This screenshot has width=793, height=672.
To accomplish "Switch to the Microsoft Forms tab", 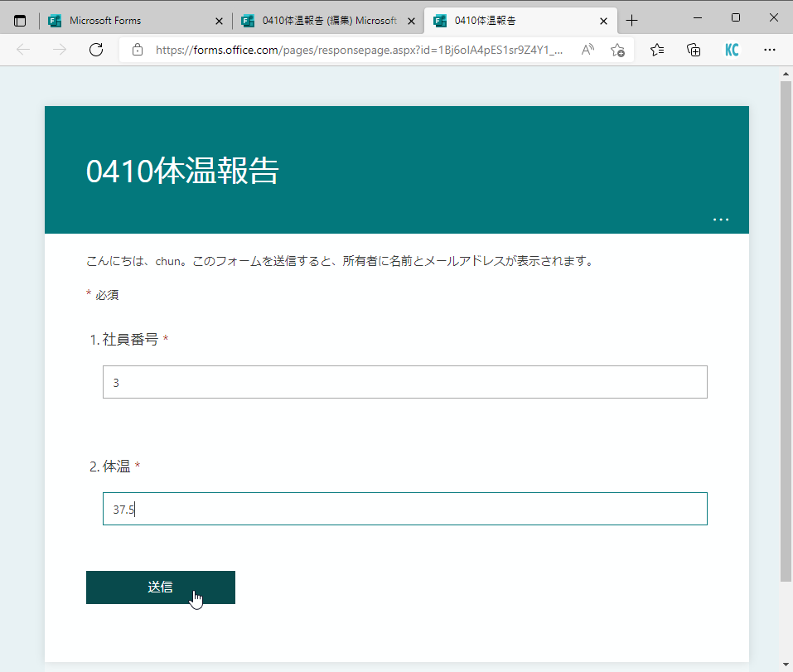I will pos(136,21).
